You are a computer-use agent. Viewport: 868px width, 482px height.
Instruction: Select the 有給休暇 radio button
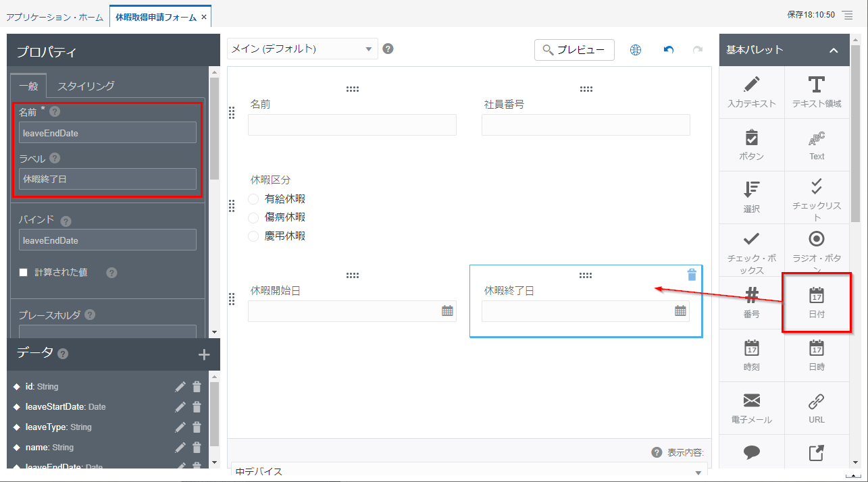(x=253, y=199)
